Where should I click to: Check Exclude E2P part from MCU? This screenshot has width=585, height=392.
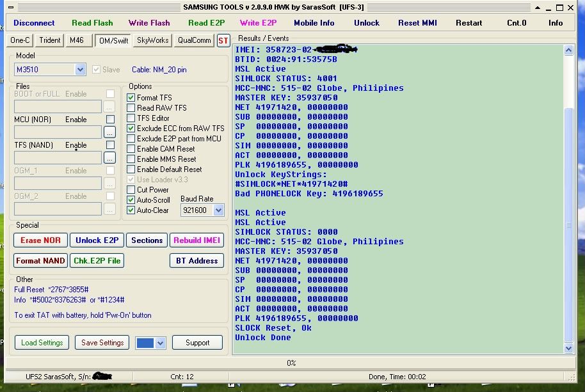point(131,139)
